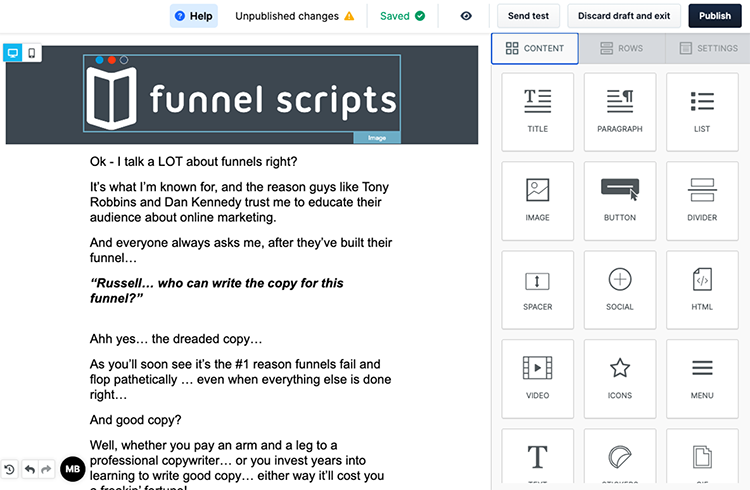Choose the Spacer content block

coord(537,288)
